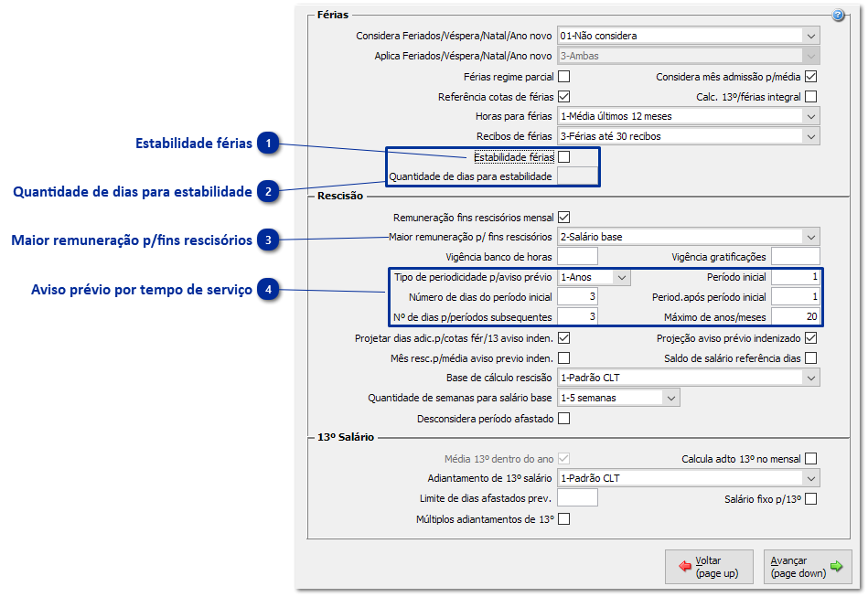Check Saldo de salário referência dias

(x=811, y=358)
